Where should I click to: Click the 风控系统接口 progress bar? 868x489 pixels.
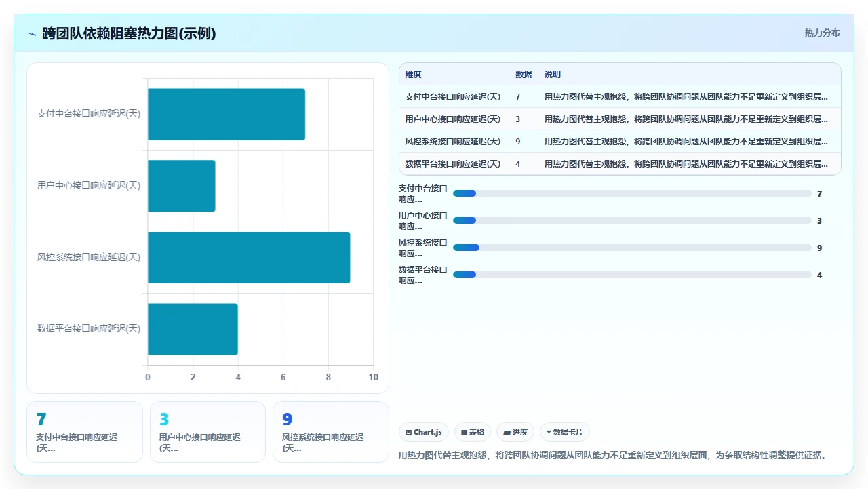coord(632,248)
